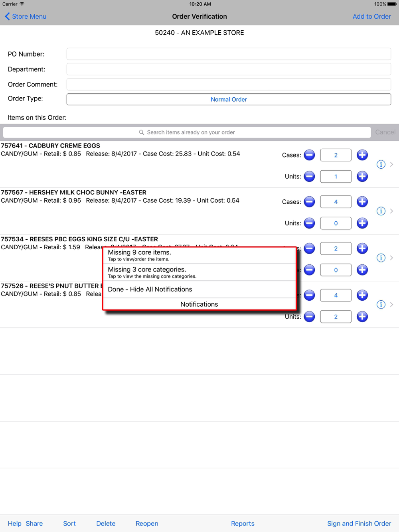Open Reports from bottom toolbar
399x532 pixels.
(243, 523)
